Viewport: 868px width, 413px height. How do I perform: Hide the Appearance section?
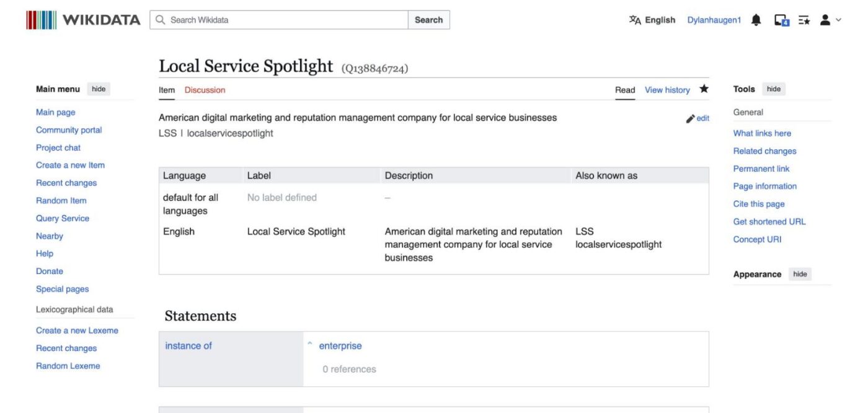[800, 273]
